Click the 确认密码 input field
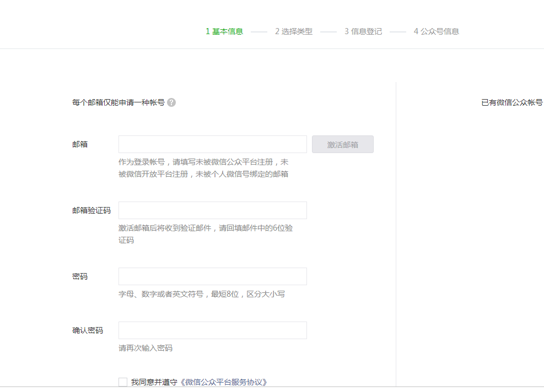The height and width of the screenshot is (392, 544). 212,330
